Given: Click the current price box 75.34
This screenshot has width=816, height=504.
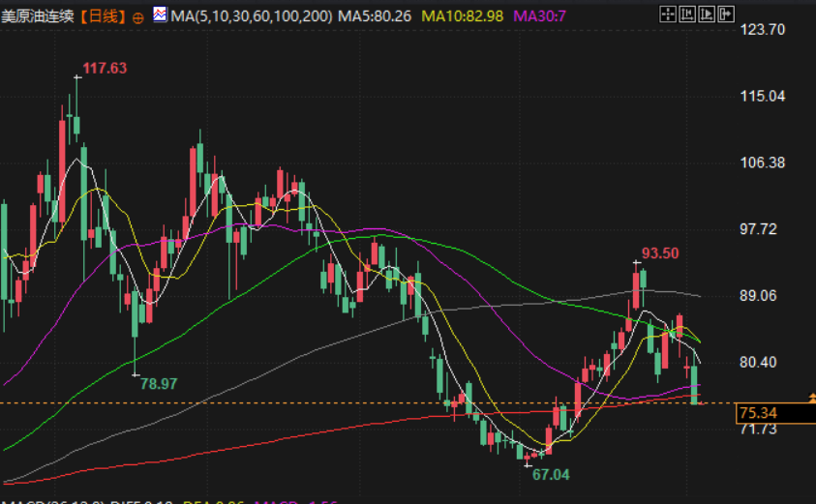Looking at the screenshot, I should click(776, 413).
